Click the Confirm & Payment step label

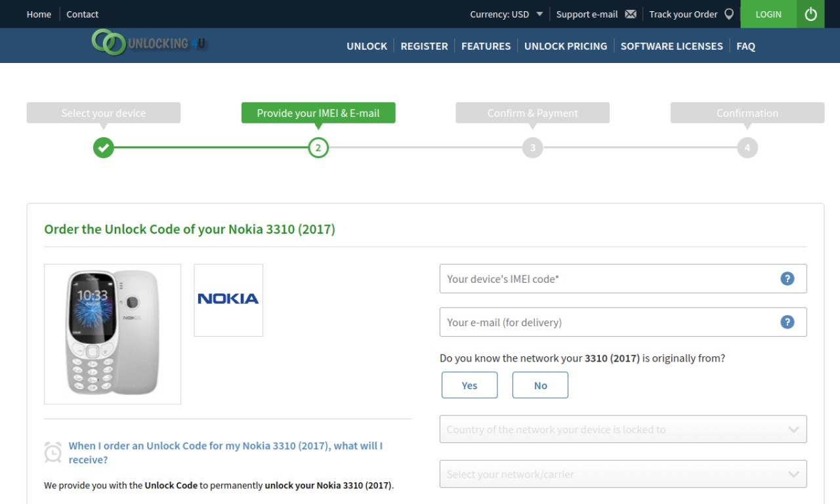pos(533,113)
